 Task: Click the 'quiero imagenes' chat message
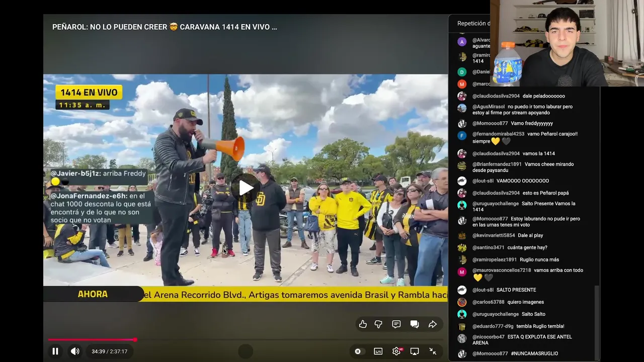[526, 302]
